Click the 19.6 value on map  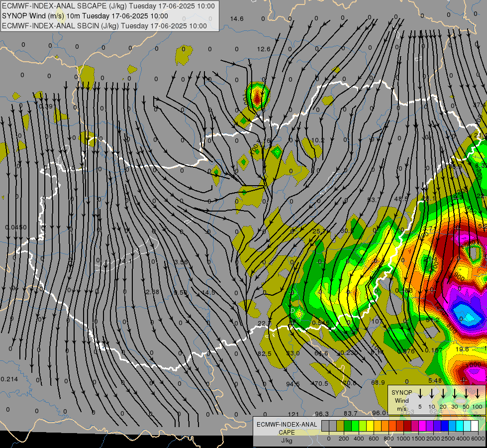[x=462, y=349]
